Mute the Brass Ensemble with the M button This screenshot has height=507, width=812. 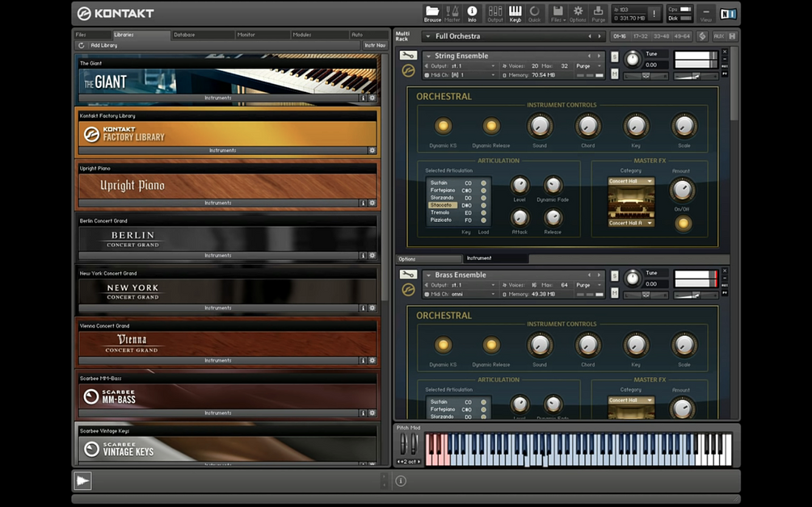click(x=613, y=292)
